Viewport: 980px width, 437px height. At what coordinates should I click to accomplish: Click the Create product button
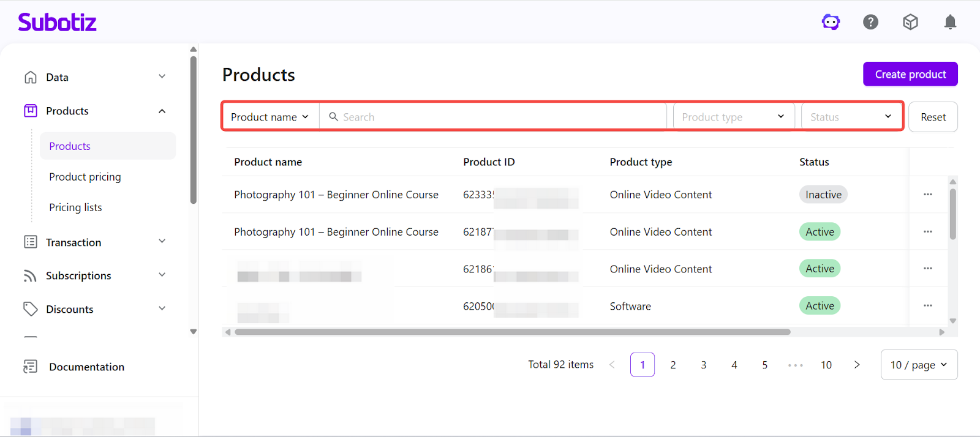point(910,74)
